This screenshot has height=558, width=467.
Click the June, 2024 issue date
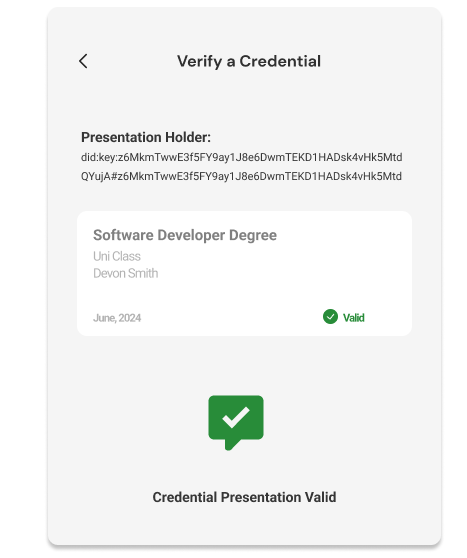[x=117, y=318]
